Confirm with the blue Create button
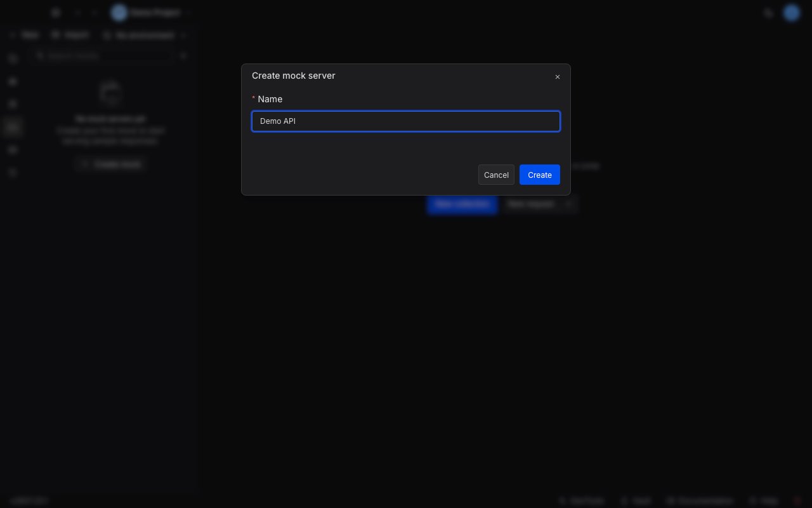812x508 pixels. pos(540,175)
